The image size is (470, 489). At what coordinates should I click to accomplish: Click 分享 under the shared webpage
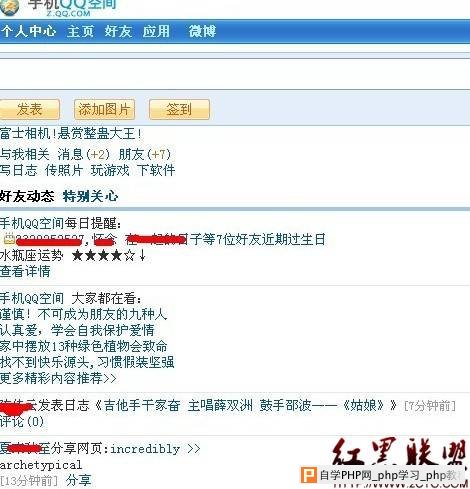coord(78,480)
